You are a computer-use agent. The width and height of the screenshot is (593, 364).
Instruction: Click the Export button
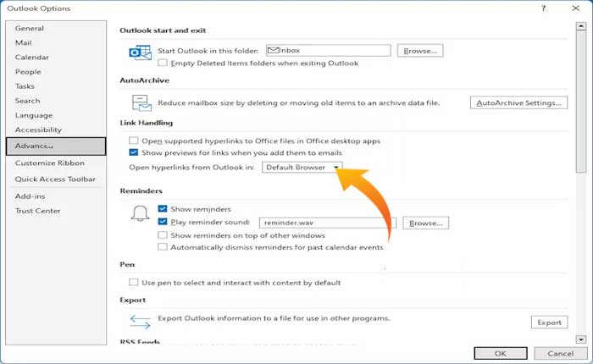coord(549,323)
